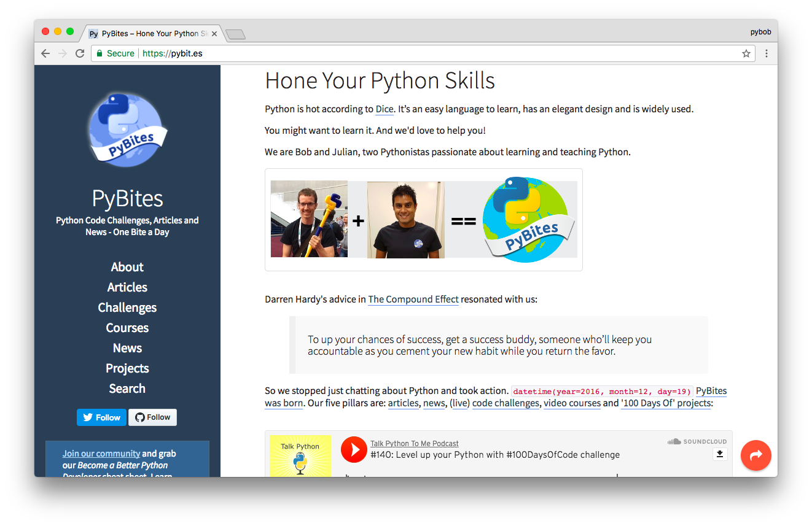Open the Challenges section
Screen dimensions: 812x526
[127, 307]
